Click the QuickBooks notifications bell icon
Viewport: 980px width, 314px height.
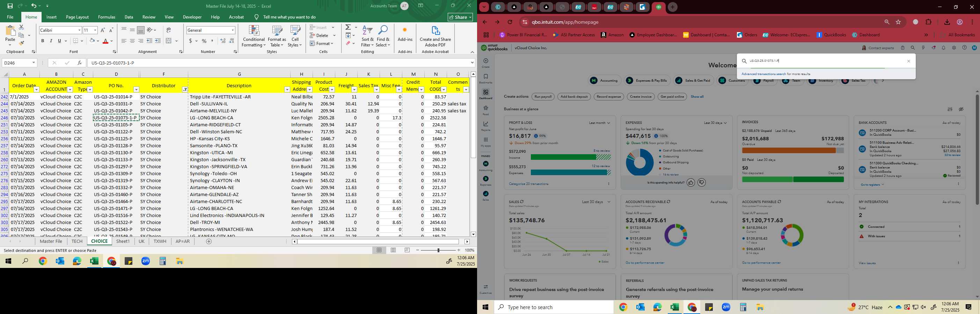tap(943, 48)
